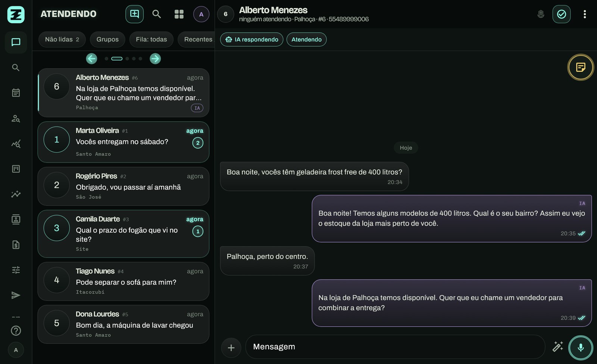597x364 pixels.
Task: Open attachment plus button
Action: coord(231,348)
